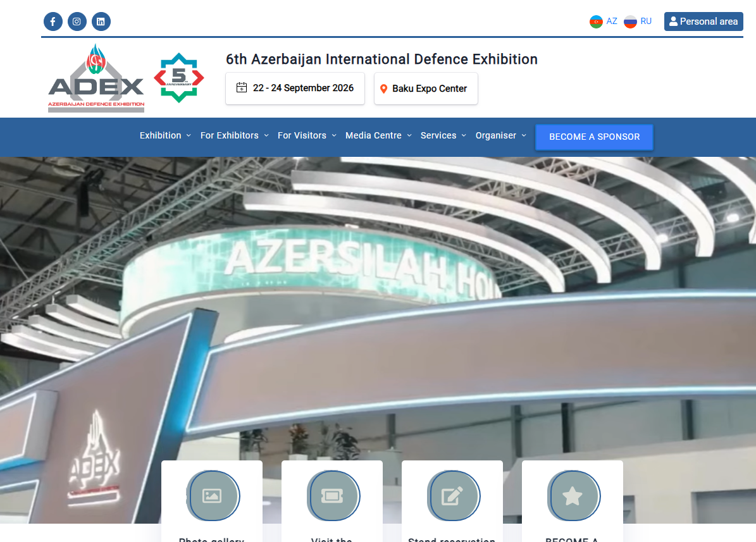The width and height of the screenshot is (756, 542).
Task: Switch language via Azerbaijan flag icon
Action: (596, 22)
